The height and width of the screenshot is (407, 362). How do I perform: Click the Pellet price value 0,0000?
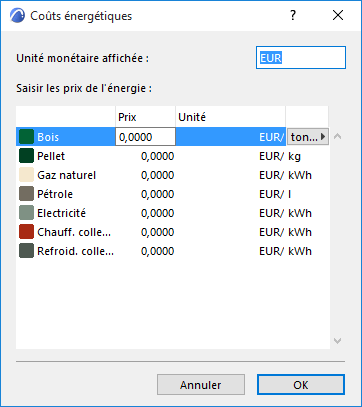[157, 156]
